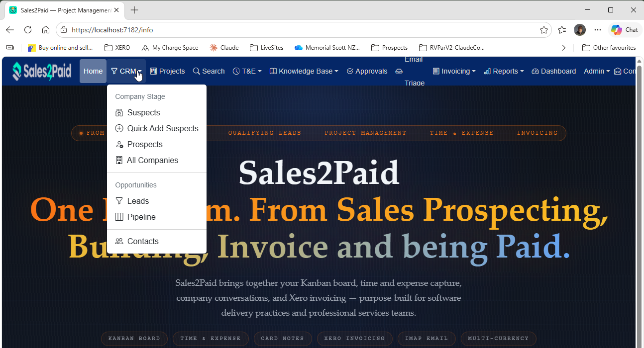Open browser Settings and more menu

(x=598, y=30)
